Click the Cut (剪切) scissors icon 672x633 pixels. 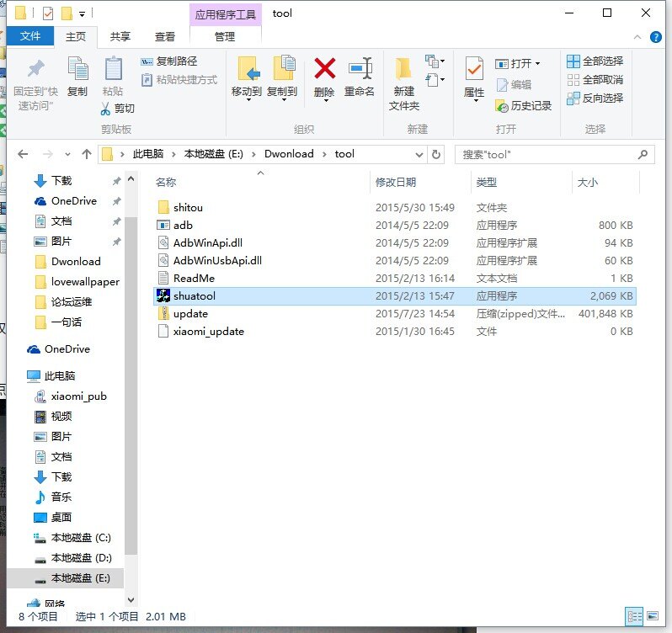pos(106,109)
